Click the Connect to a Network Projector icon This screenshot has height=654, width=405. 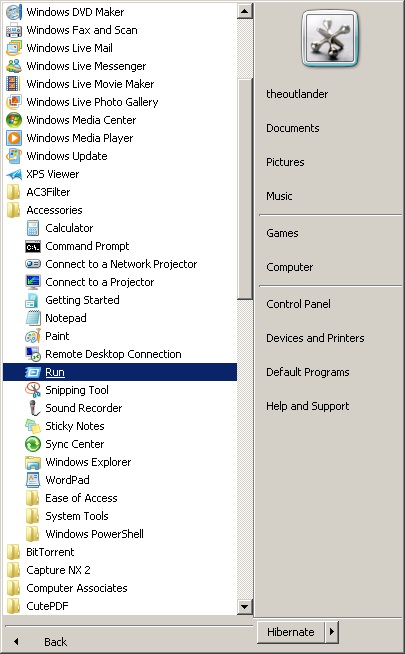pyautogui.click(x=33, y=264)
